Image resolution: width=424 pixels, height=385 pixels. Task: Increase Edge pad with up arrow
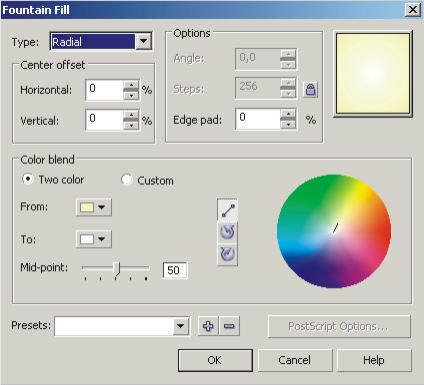pos(288,114)
